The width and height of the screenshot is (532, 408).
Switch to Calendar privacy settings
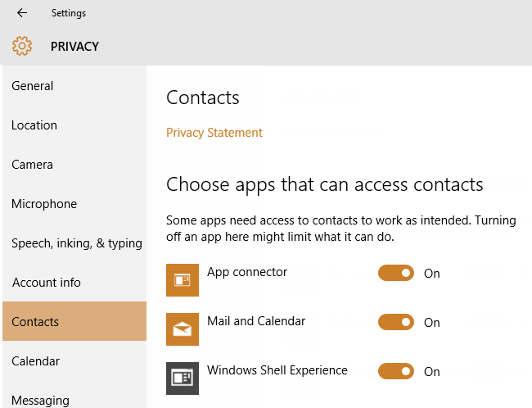coord(74,360)
